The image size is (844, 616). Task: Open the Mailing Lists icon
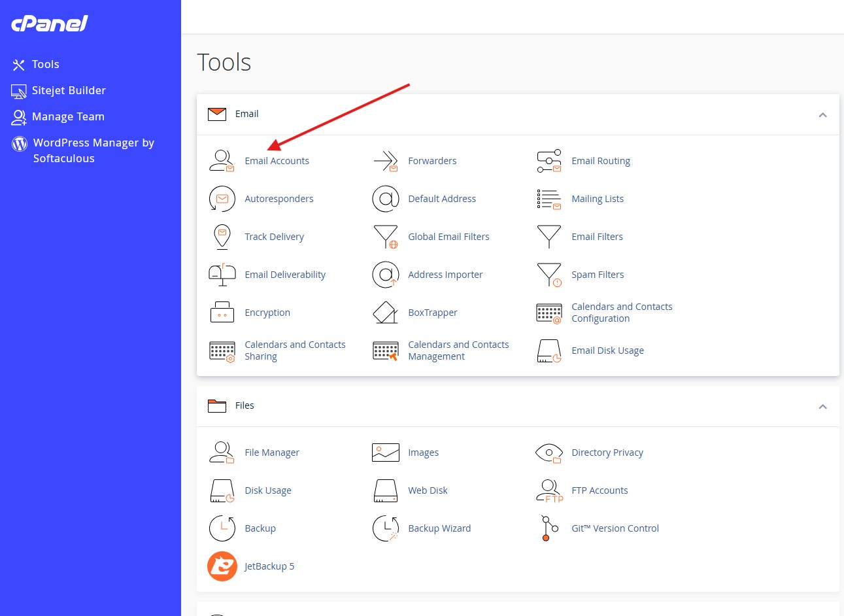coord(549,199)
